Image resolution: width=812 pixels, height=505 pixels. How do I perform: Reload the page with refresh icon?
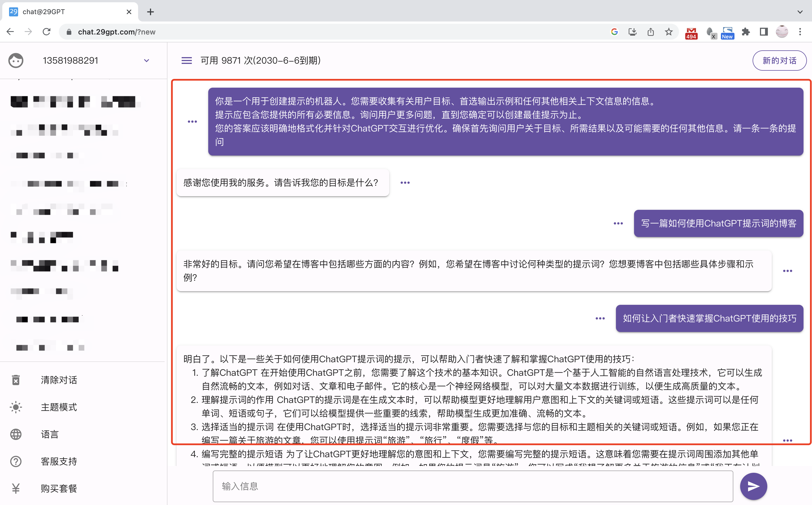click(46, 32)
